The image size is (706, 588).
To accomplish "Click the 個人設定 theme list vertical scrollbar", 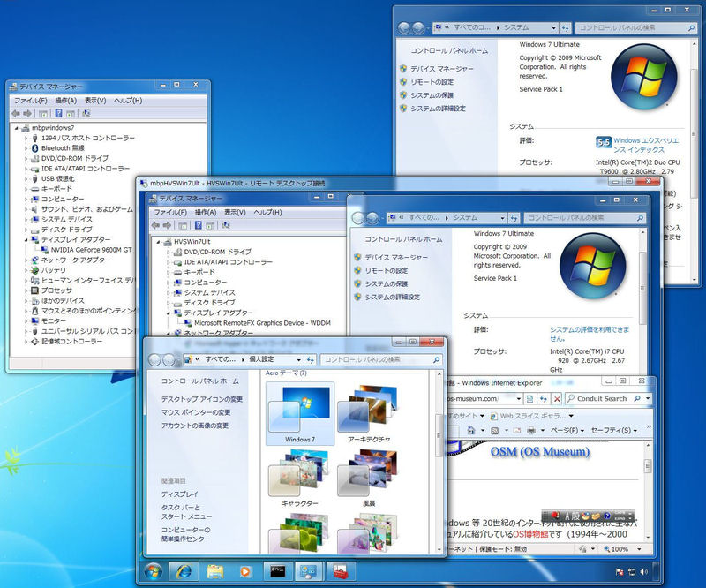I will coord(439,462).
